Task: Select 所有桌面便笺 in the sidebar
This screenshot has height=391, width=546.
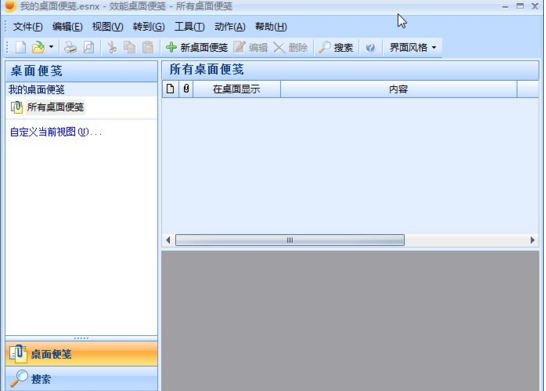Action: pos(55,107)
